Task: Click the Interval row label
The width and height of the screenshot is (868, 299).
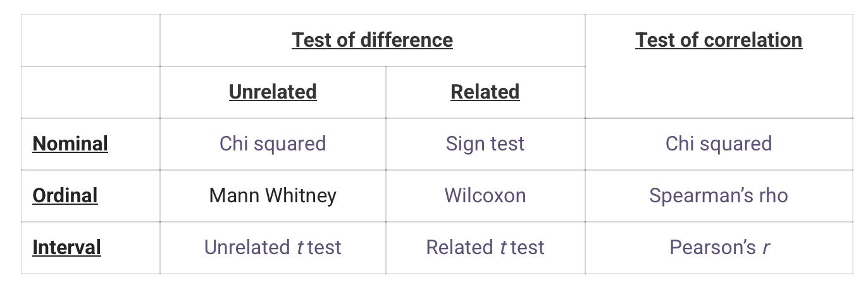Action: (66, 247)
